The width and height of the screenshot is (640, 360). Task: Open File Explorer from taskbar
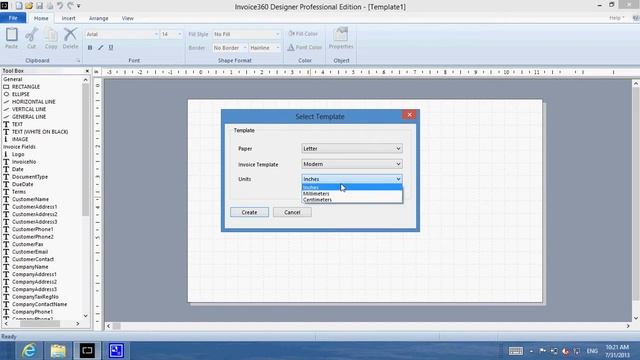pyautogui.click(x=58, y=351)
